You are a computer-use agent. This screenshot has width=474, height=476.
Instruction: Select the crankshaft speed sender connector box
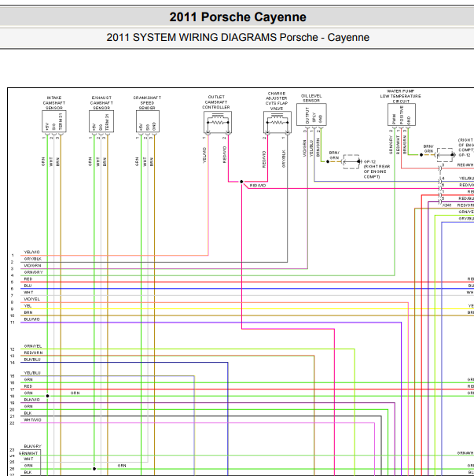tap(148, 121)
